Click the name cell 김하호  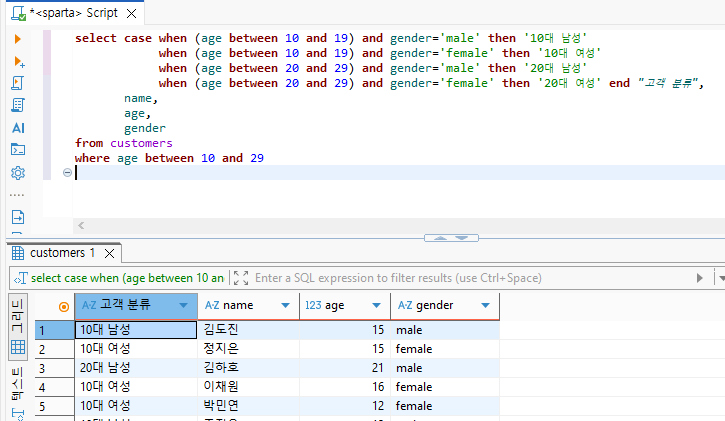pos(248,368)
